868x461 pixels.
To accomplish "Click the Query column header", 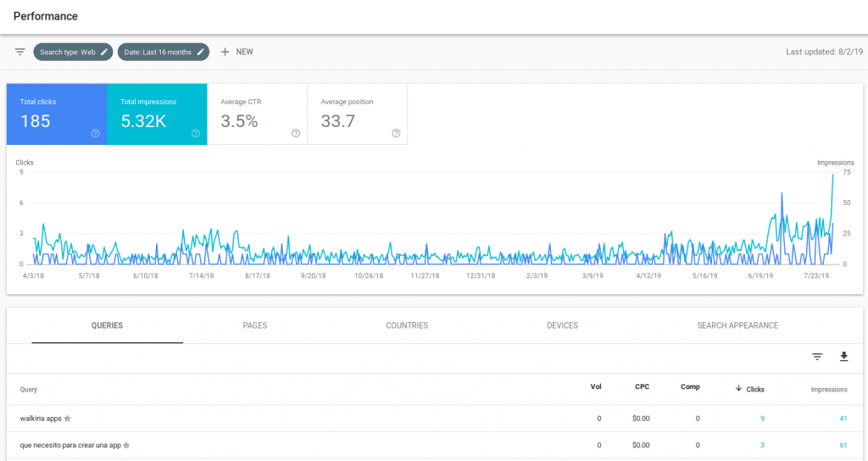I will (x=29, y=390).
